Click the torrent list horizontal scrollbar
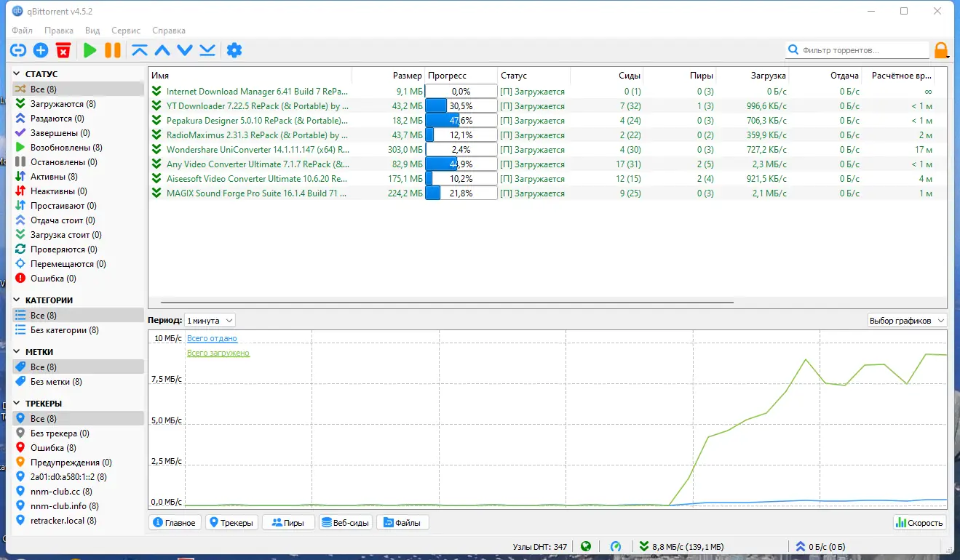Screen dimensions: 960x560 [x=447, y=302]
